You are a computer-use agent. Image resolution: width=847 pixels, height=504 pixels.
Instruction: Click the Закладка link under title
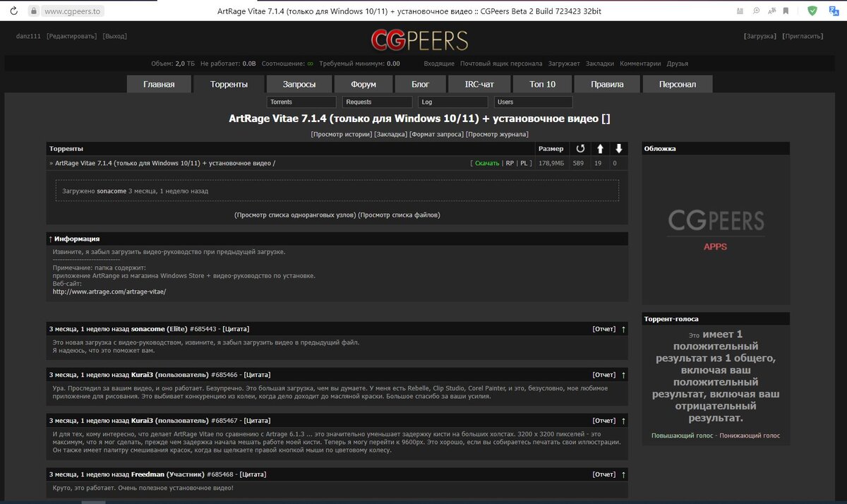point(390,134)
